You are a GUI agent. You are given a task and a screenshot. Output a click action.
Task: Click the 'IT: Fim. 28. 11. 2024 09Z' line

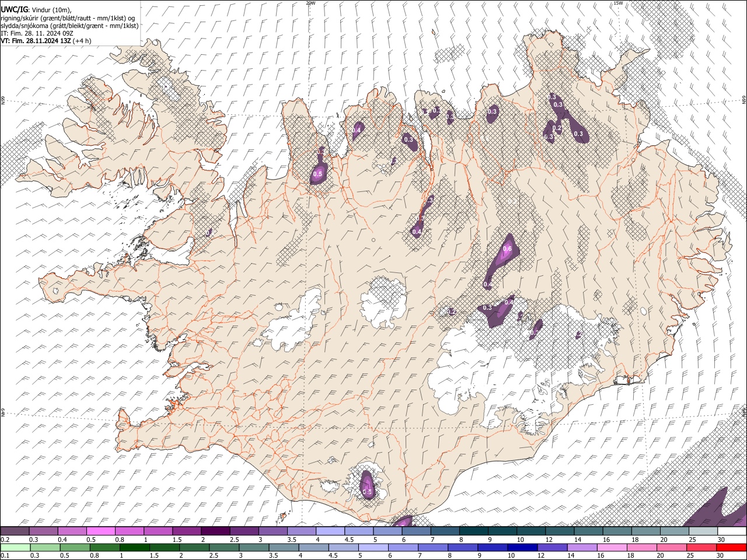click(x=37, y=33)
